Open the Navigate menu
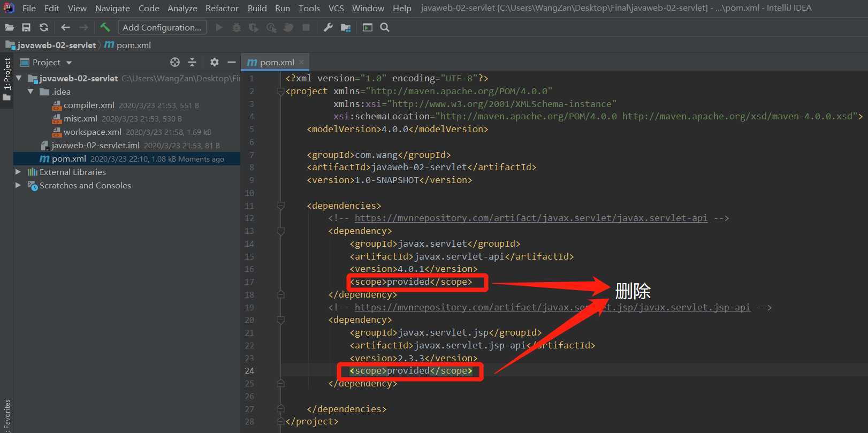 click(x=112, y=8)
